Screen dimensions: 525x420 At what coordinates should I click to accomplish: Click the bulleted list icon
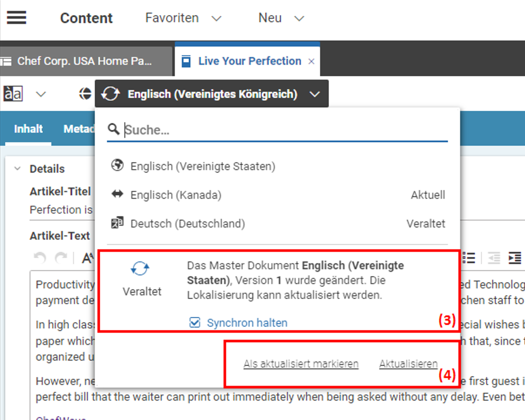[x=469, y=258]
